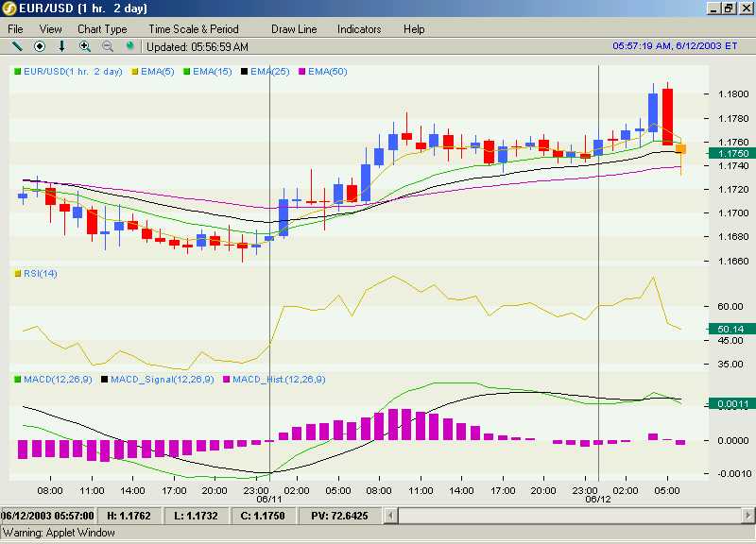This screenshot has height=544, width=756.
Task: Open the Chart Type menu
Action: pos(102,29)
